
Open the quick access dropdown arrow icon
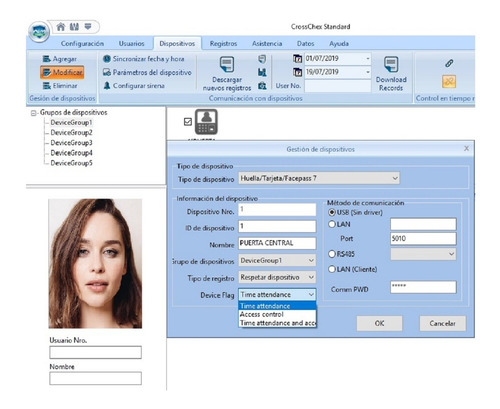click(88, 26)
